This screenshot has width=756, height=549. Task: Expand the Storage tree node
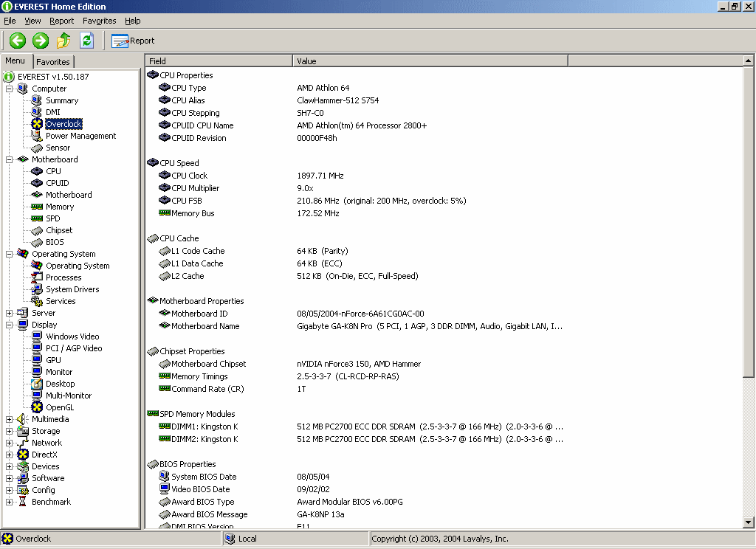coord(9,431)
